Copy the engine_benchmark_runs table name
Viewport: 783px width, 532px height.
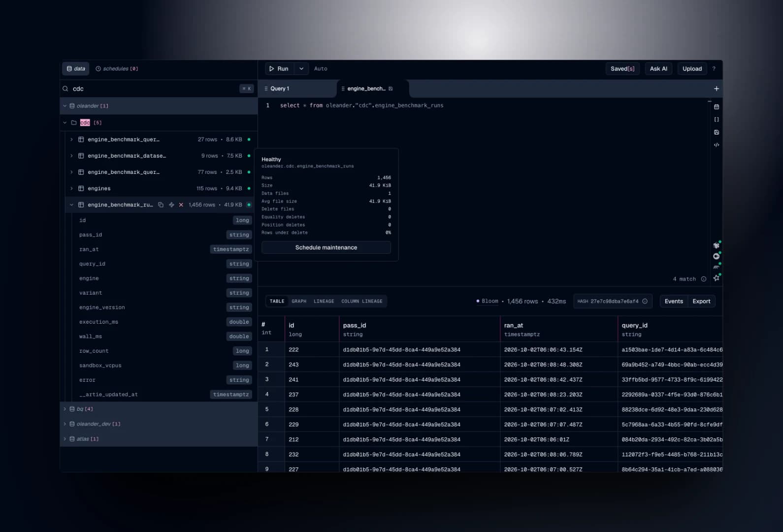click(x=161, y=205)
